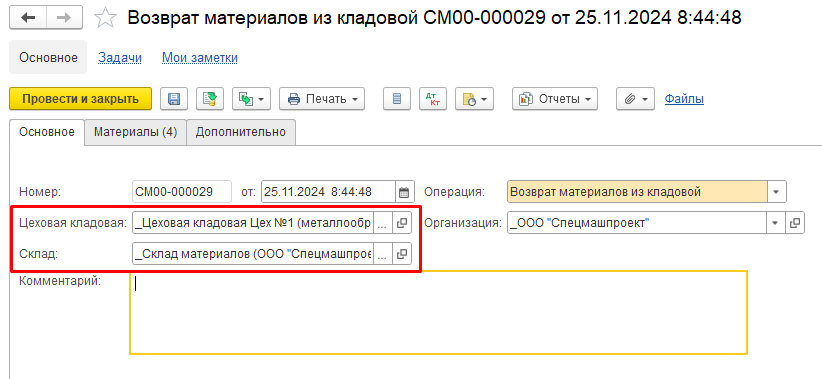Viewport: 822px width, 379px height.
Task: Choose from list for Склад ellipsis
Action: 383,254
